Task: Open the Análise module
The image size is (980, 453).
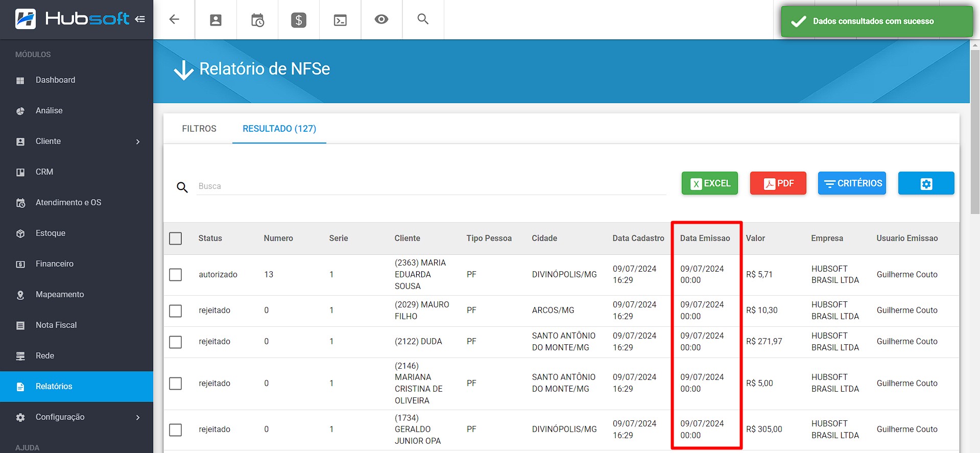Action: click(77, 111)
